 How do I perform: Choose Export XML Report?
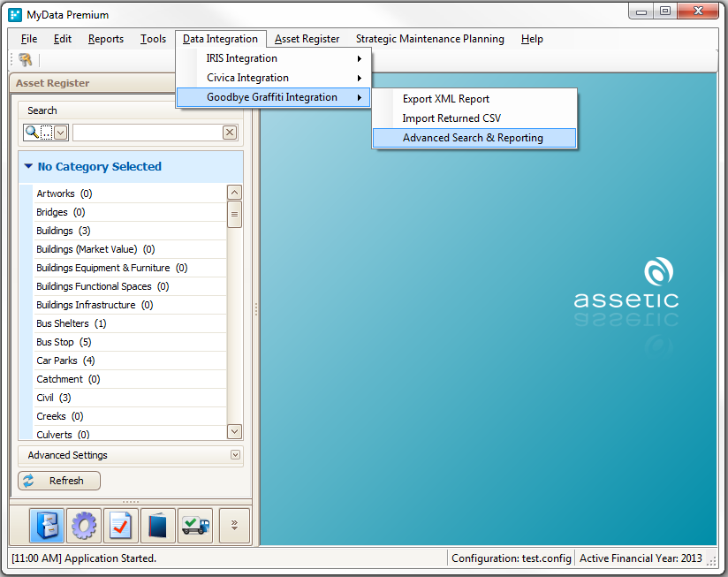[x=474, y=99]
